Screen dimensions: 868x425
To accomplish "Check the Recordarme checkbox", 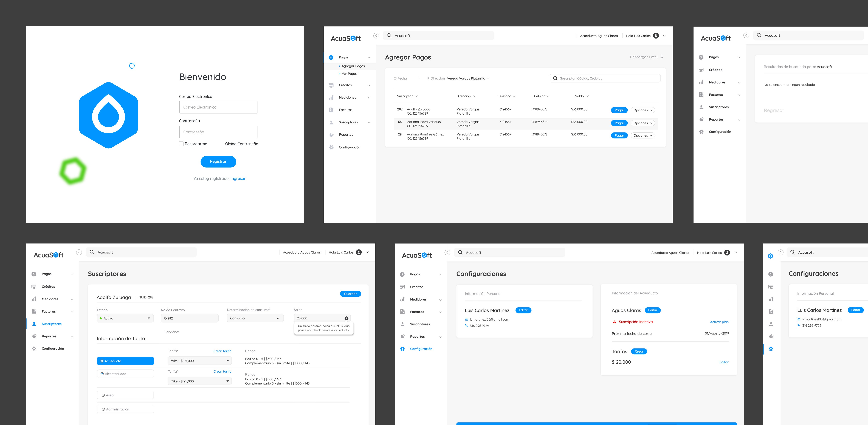I will (181, 144).
